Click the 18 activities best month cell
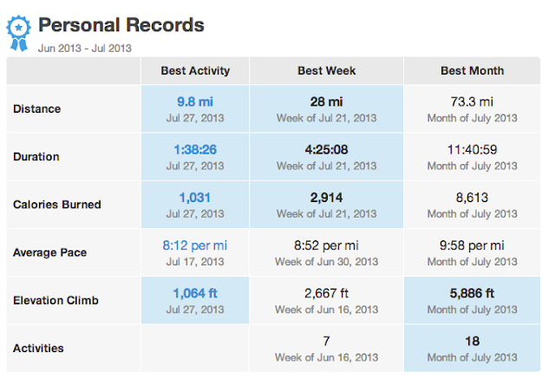 (x=473, y=341)
